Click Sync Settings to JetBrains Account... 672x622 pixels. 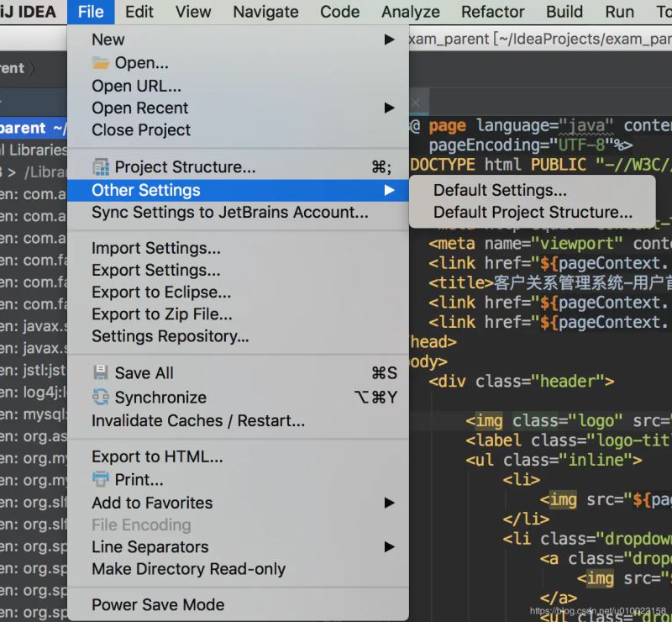tap(229, 213)
